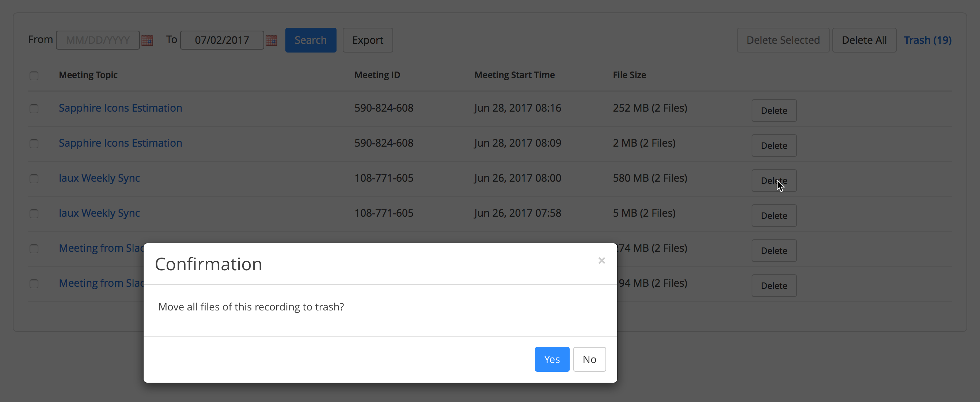Tick the checkbox for last Meeting from Slack
The height and width of the screenshot is (402, 980).
pos(34,284)
